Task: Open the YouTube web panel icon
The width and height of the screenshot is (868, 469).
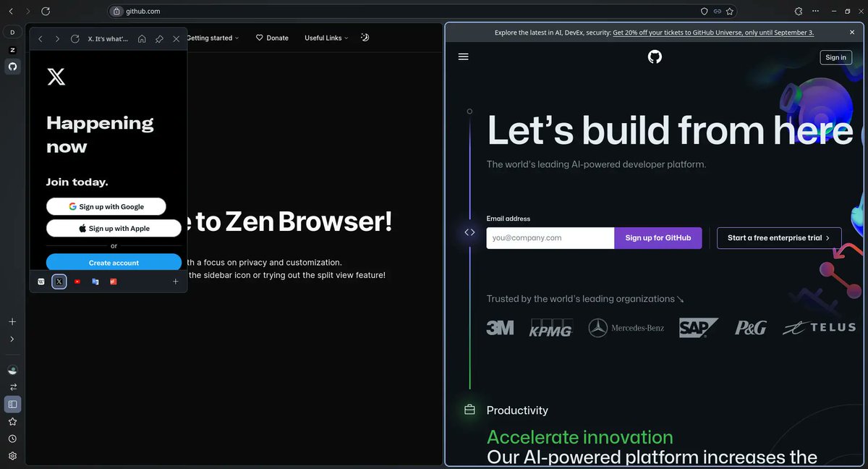Action: pos(77,282)
